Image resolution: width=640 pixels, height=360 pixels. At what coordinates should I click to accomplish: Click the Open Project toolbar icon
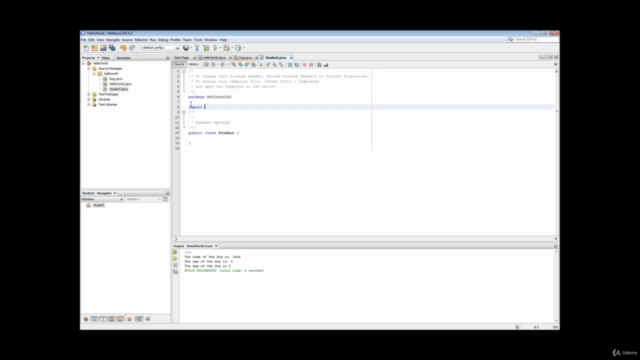(104, 48)
